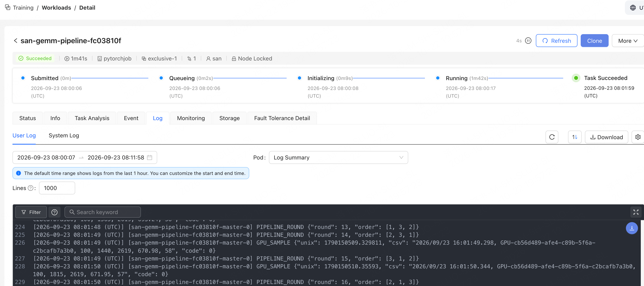Open the log filter help icon
The width and height of the screenshot is (644, 286).
click(54, 212)
